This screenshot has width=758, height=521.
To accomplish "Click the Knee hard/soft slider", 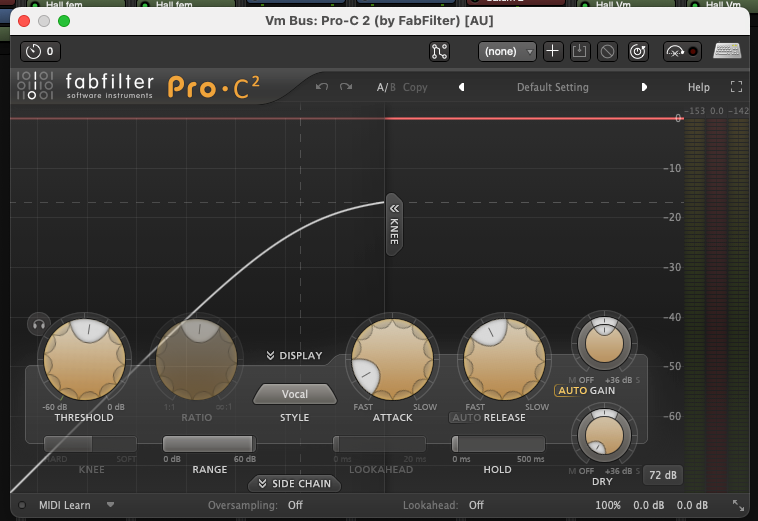I will (x=90, y=444).
